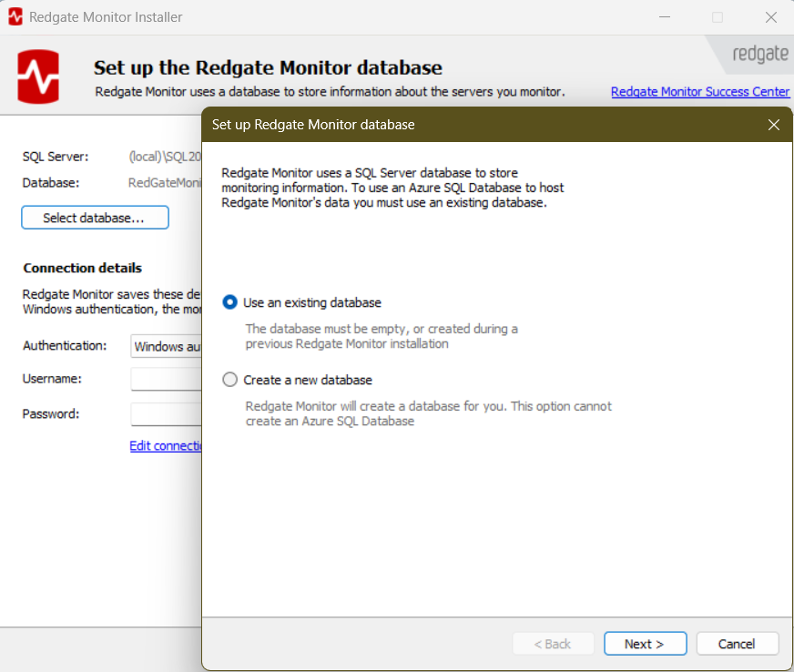This screenshot has width=794, height=672.
Task: Focus the Username input field
Action: (x=166, y=379)
